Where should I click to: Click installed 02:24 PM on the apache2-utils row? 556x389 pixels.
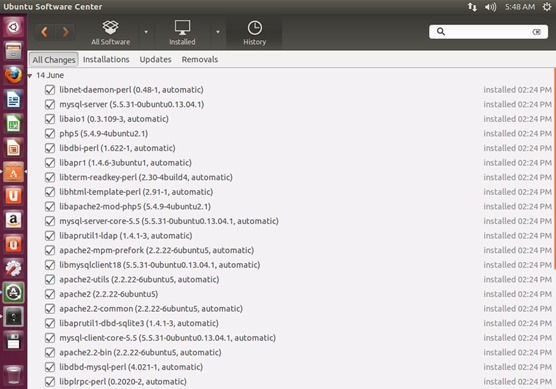(x=517, y=279)
